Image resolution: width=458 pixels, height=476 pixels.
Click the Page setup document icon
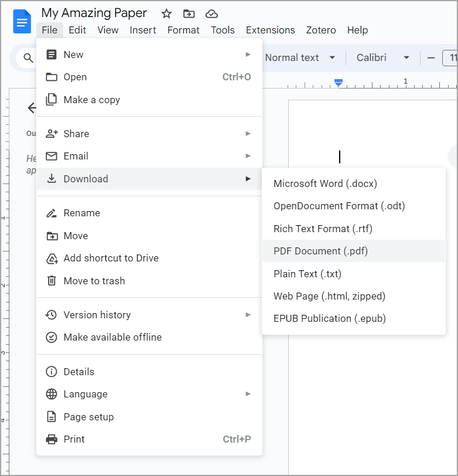[x=52, y=417]
